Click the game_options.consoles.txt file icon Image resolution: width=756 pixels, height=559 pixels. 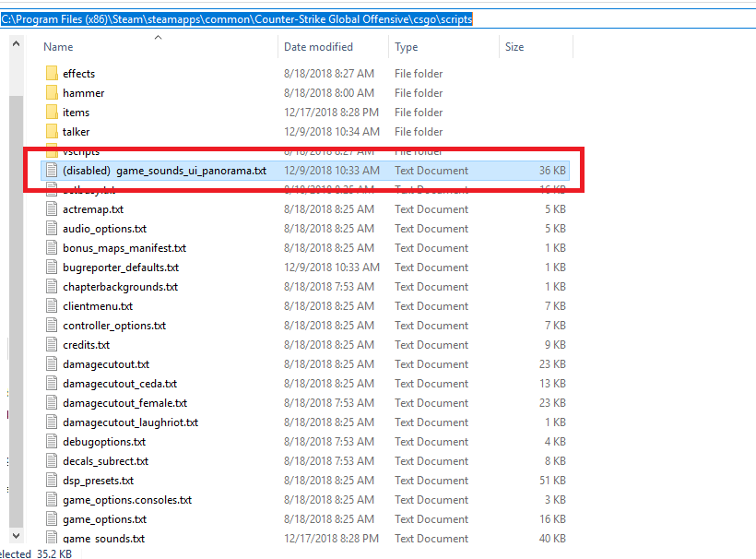[x=52, y=500]
